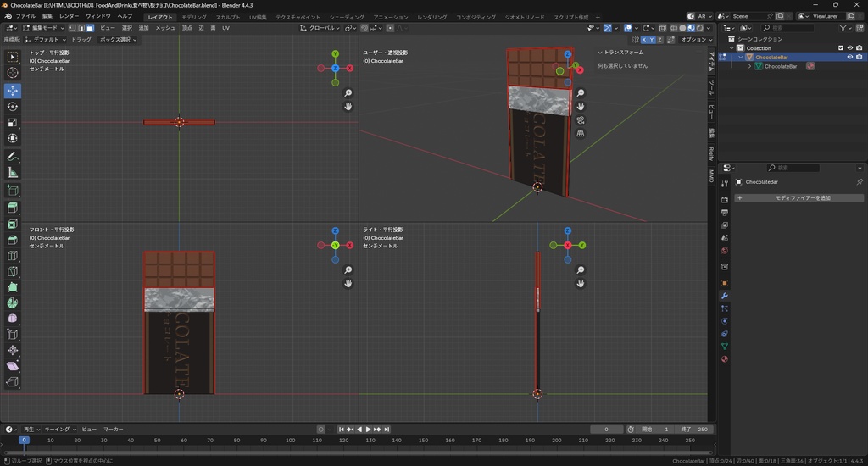
Task: Toggle visibility of ChocolateBar object in outliner
Action: (x=849, y=58)
